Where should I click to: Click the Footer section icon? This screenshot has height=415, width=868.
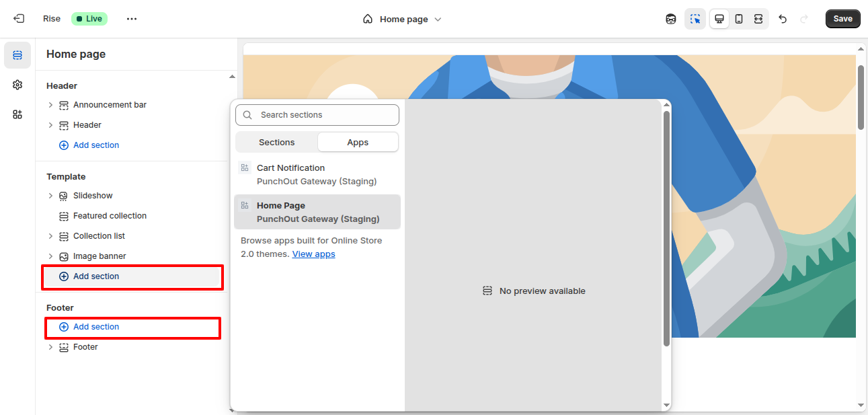(x=64, y=347)
